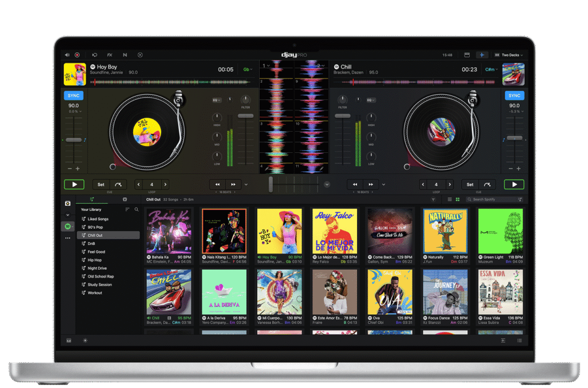Toggle the highlighted sparkle AI button

click(482, 55)
